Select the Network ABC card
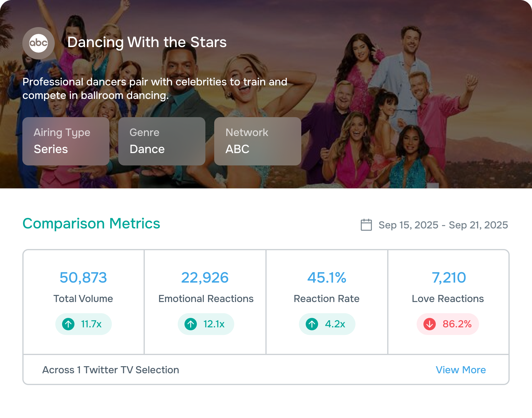This screenshot has height=418, width=532. (258, 141)
